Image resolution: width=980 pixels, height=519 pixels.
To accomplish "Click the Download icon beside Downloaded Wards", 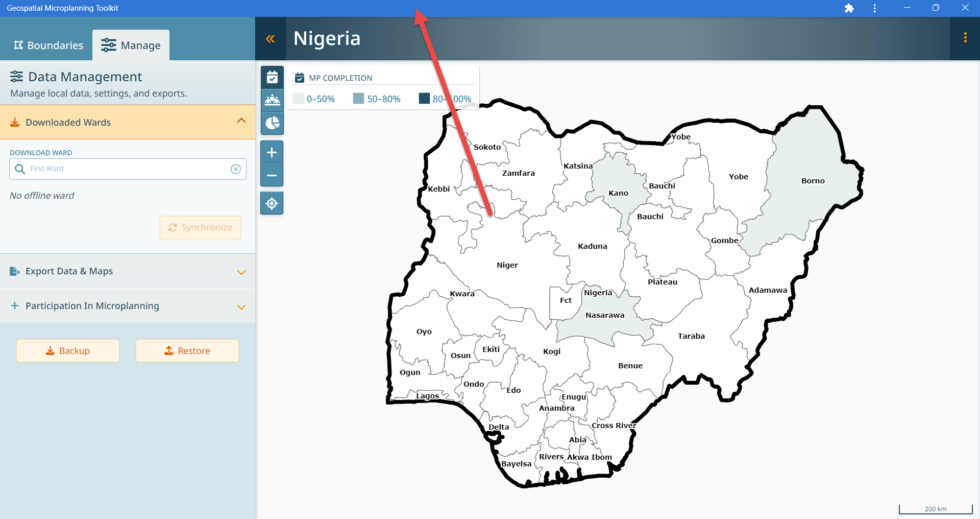I will [15, 123].
